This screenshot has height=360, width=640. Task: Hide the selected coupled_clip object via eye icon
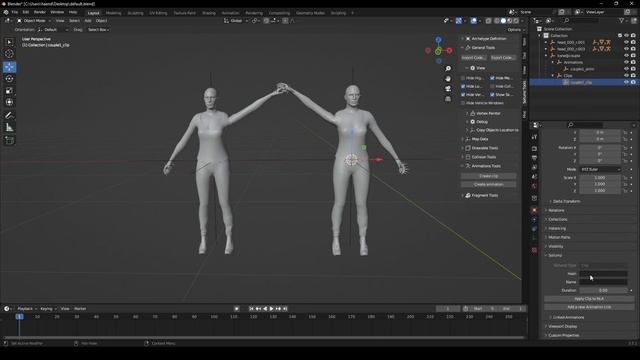[x=626, y=82]
